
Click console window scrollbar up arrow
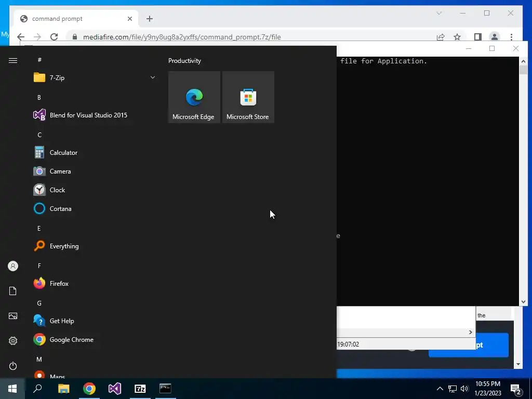(x=523, y=61)
